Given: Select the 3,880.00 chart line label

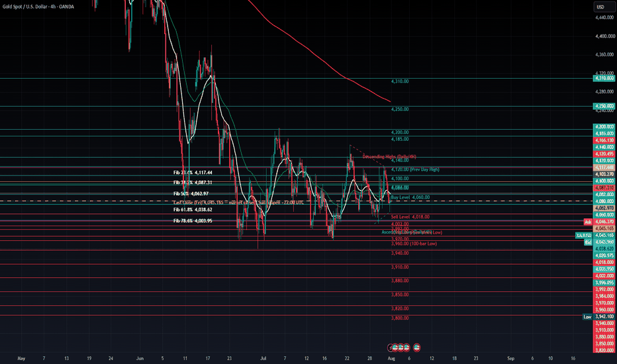Looking at the screenshot, I should tap(400, 281).
